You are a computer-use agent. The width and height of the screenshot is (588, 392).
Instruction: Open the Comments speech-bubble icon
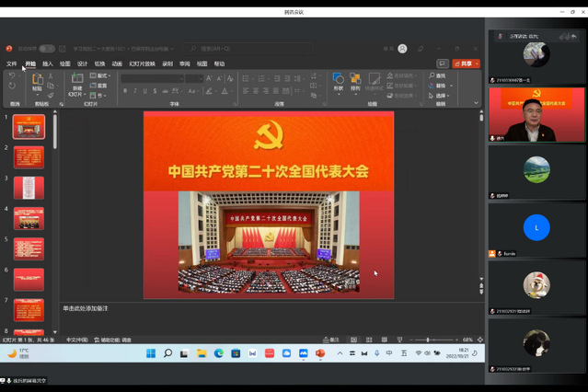(x=443, y=63)
